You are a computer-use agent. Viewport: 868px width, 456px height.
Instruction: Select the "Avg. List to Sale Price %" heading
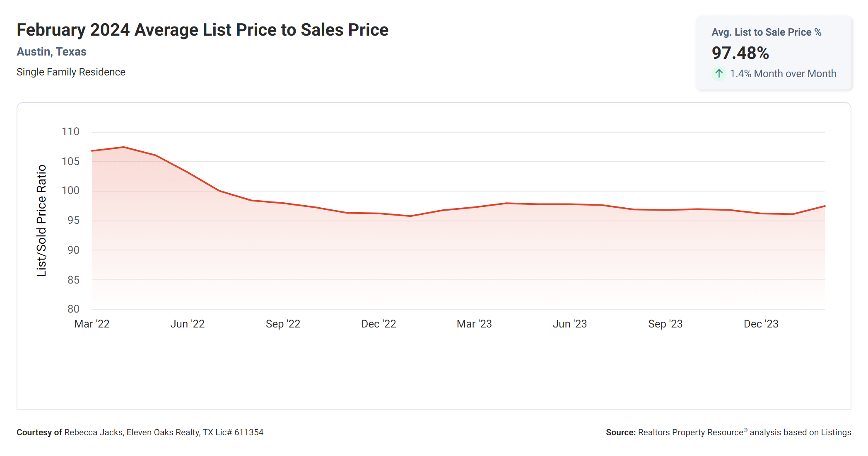pyautogui.click(x=766, y=32)
